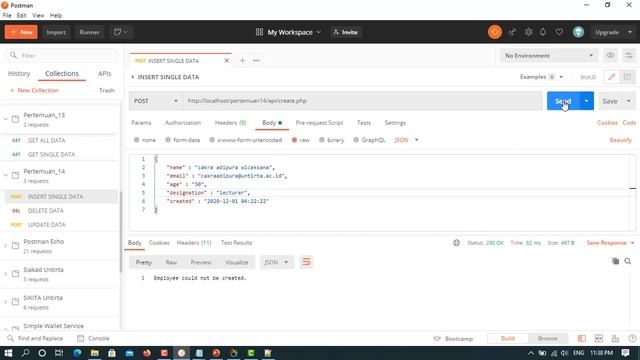Open the Console icon in status bar
Image resolution: width=640 pixels, height=360 pixels.
point(80,338)
